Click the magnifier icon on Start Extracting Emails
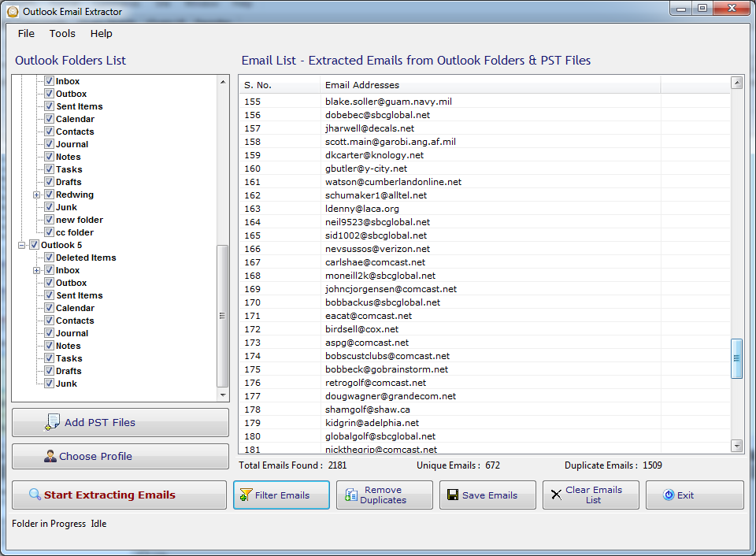The width and height of the screenshot is (756, 556). point(35,495)
